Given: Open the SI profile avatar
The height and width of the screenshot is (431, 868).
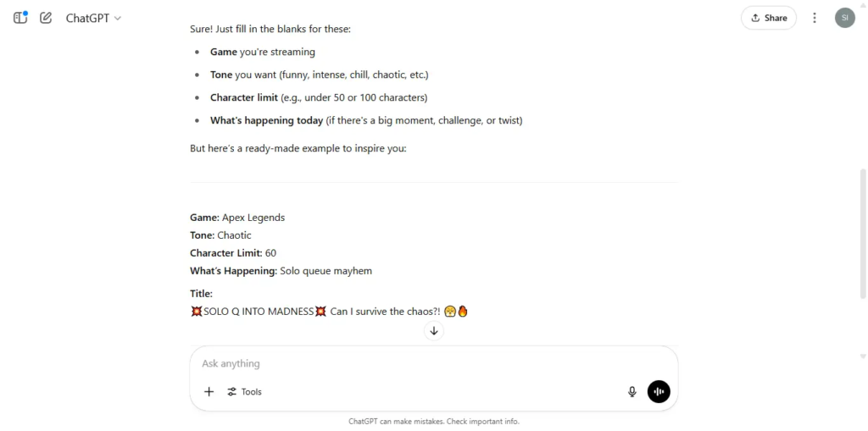Looking at the screenshot, I should click(845, 18).
